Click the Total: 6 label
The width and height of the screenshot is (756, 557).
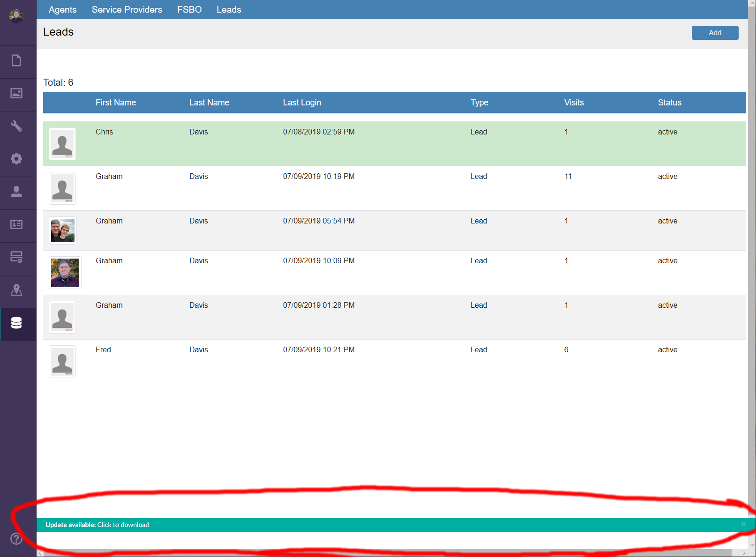click(58, 82)
